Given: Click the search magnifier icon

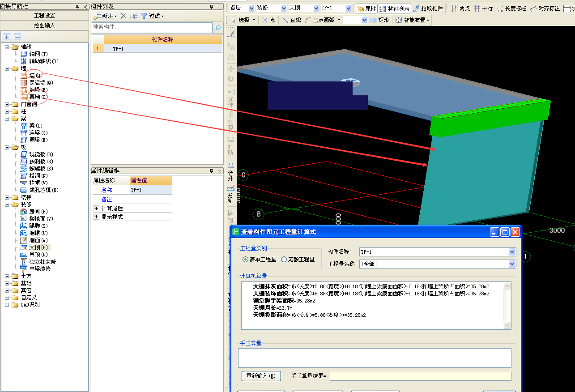Looking at the screenshot, I should (218, 28).
